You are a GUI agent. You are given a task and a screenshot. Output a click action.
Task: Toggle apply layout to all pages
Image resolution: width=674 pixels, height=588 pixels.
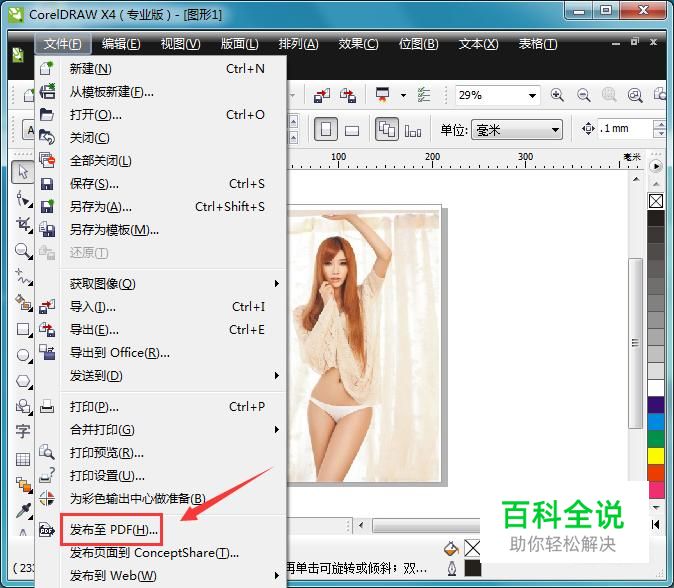(x=386, y=129)
